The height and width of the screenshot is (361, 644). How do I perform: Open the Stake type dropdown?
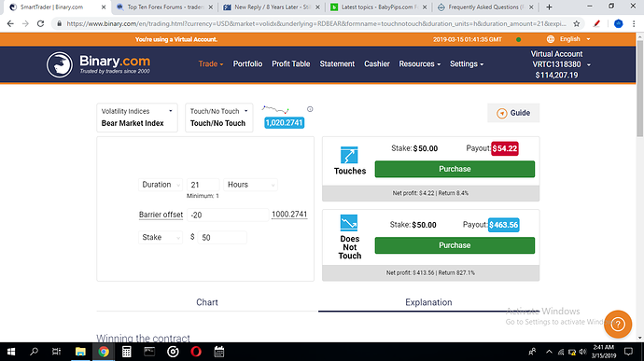pos(161,237)
